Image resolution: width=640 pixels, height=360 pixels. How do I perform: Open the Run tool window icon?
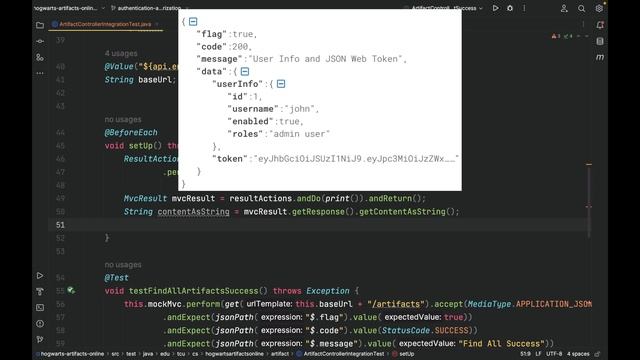point(40,276)
